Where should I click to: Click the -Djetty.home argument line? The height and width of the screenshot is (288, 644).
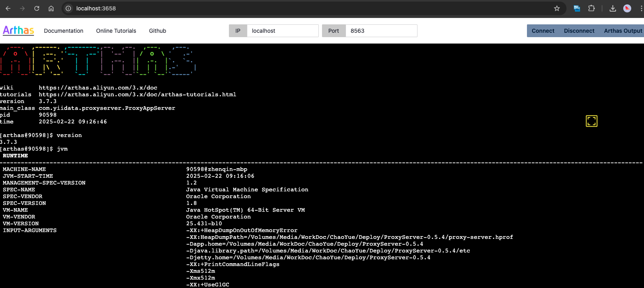pos(308,257)
